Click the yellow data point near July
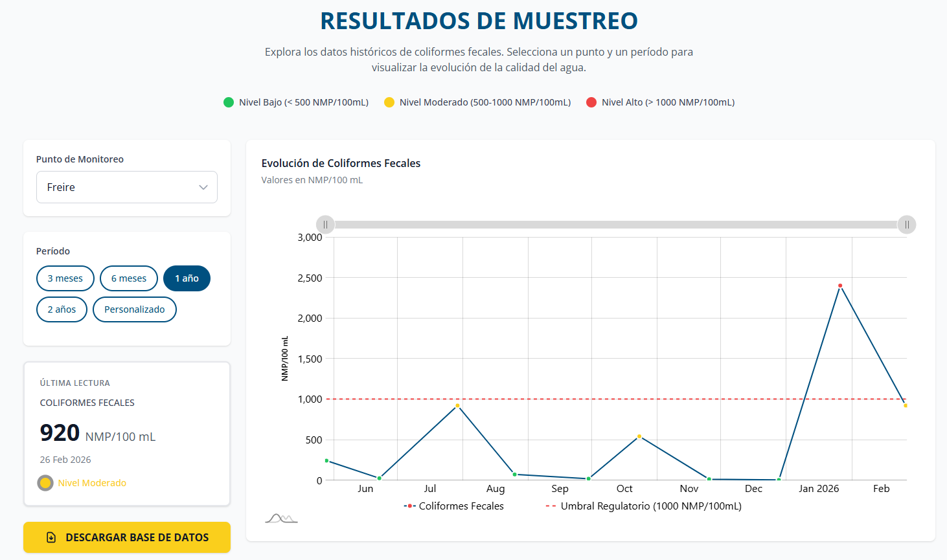The height and width of the screenshot is (560, 947). [457, 406]
